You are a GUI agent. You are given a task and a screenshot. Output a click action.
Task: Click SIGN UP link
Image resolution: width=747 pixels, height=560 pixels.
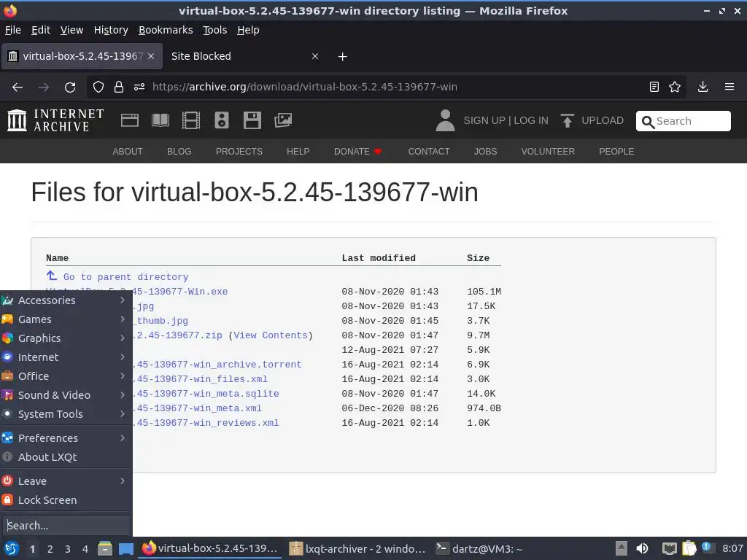coord(484,120)
